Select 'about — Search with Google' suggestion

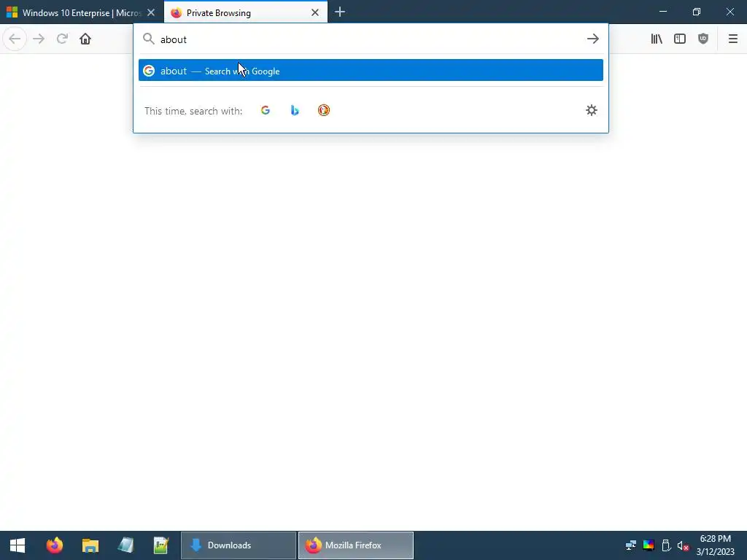pyautogui.click(x=371, y=71)
